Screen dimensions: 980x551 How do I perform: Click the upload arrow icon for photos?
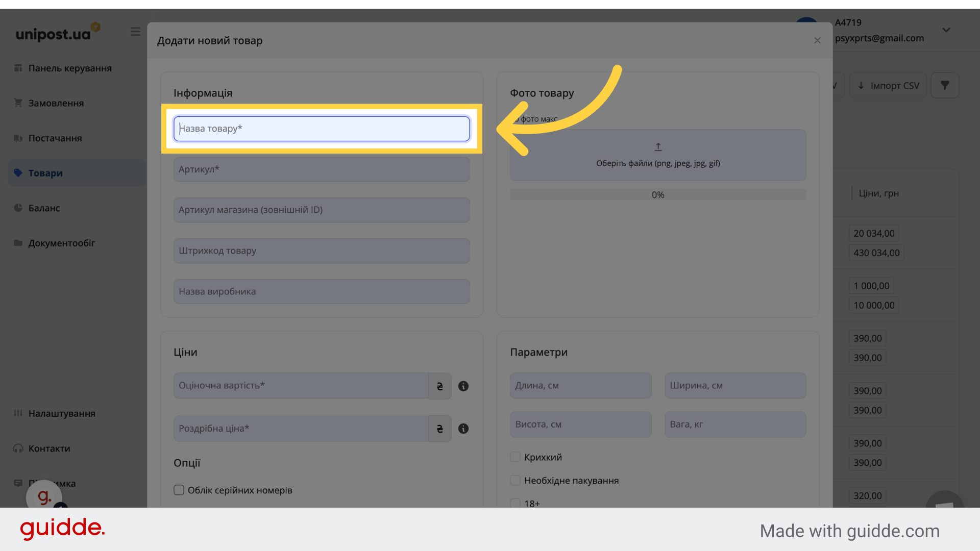tap(658, 147)
